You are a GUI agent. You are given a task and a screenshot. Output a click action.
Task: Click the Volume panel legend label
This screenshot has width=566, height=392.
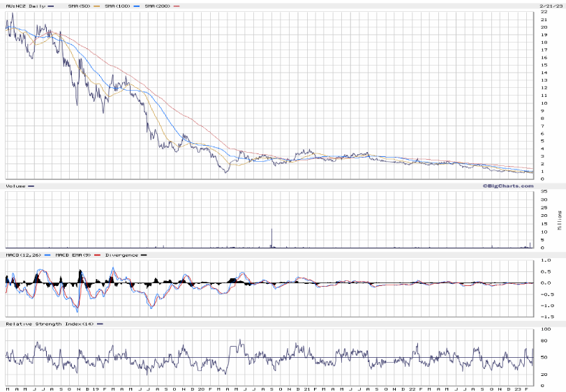15,186
